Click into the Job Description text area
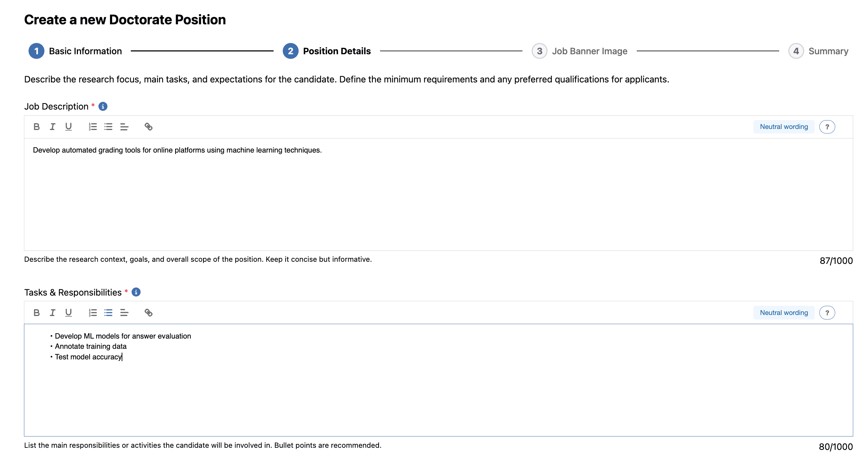This screenshot has height=458, width=868. coord(438,197)
